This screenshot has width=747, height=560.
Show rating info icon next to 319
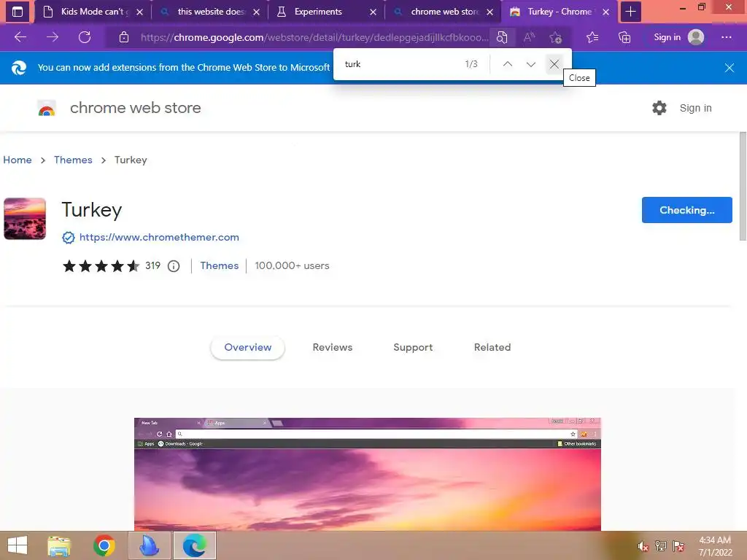pos(174,266)
